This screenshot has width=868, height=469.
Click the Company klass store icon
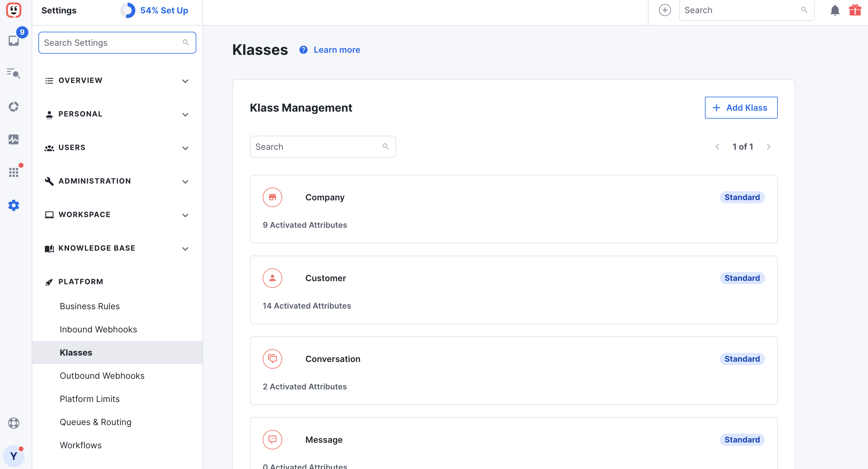pyautogui.click(x=272, y=197)
